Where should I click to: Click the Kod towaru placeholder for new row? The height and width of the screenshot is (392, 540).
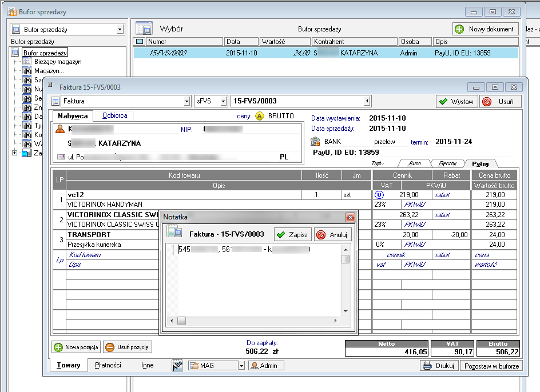[85, 255]
